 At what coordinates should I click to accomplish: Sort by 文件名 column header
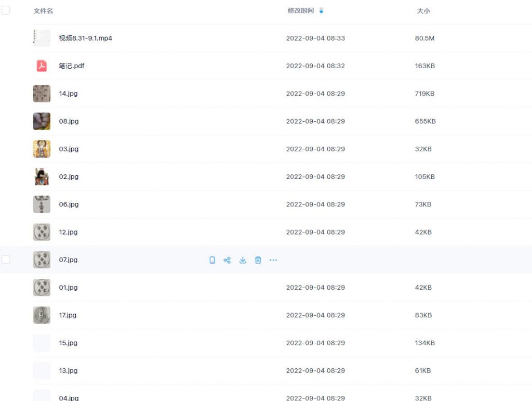pos(43,10)
